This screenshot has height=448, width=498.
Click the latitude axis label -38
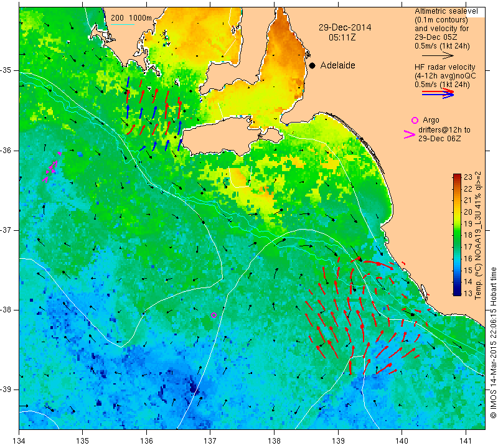(7, 310)
